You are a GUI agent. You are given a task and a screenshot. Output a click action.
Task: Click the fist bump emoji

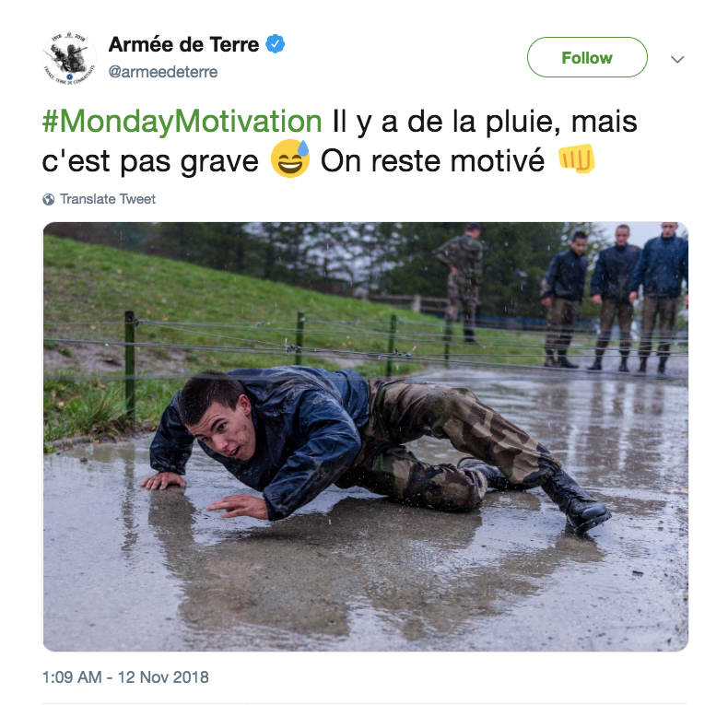coord(576,159)
